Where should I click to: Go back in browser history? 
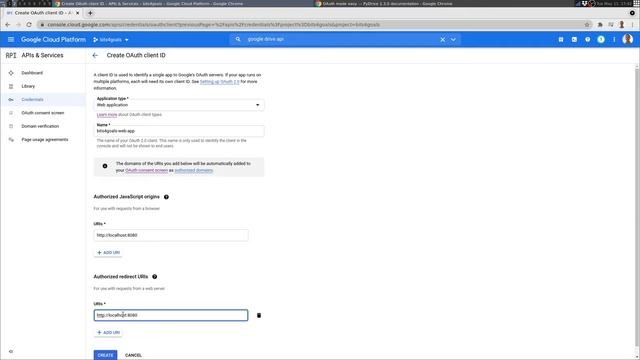pos(8,25)
